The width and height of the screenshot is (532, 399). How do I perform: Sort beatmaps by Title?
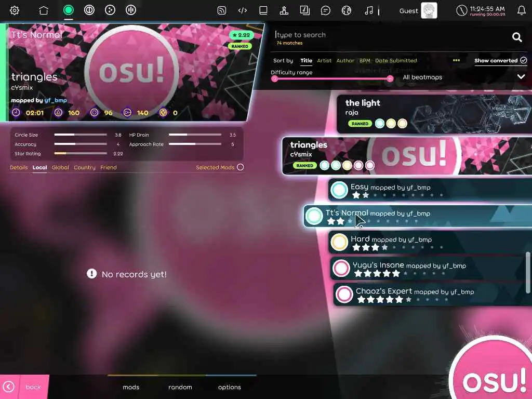pyautogui.click(x=306, y=60)
